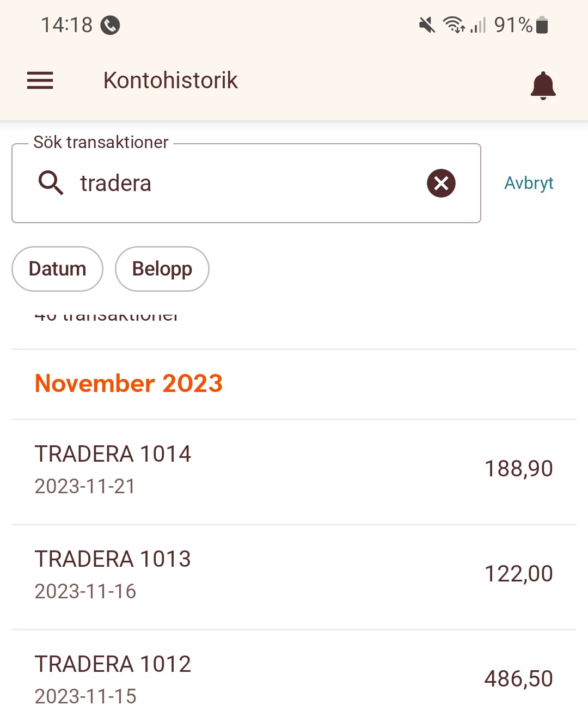Viewport: 588px width, 723px height.
Task: Open the hamburger navigation menu
Action: (40, 81)
